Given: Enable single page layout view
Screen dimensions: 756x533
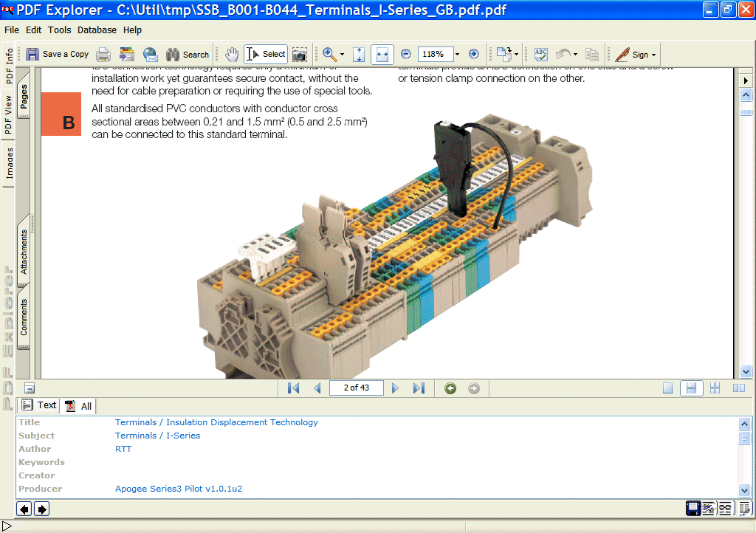Looking at the screenshot, I should (x=667, y=388).
